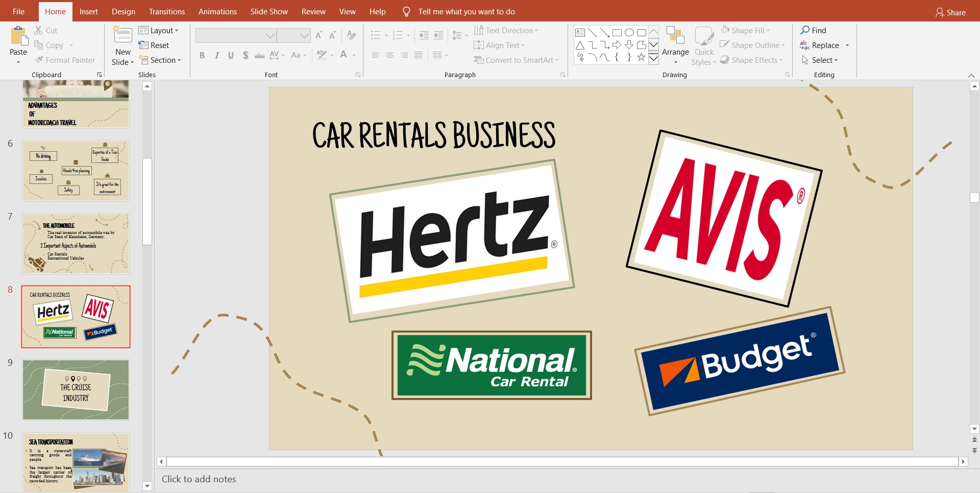Open the Layout dropdown
980x493 pixels.
tap(159, 31)
